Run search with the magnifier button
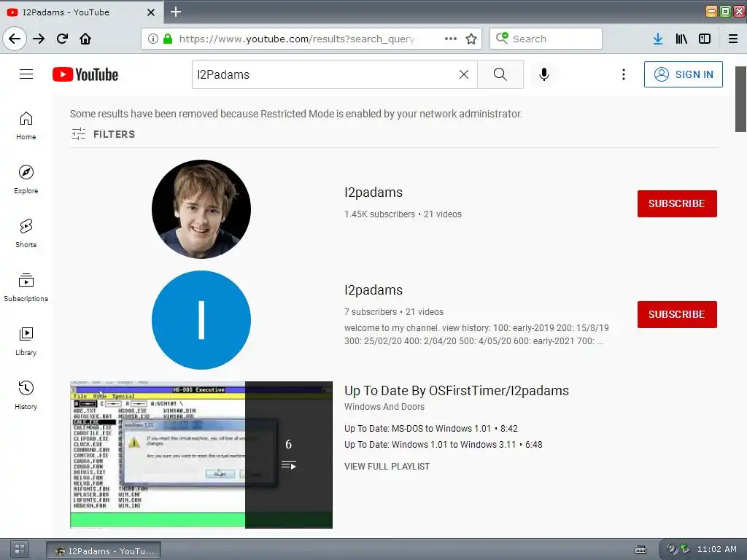This screenshot has height=560, width=747. [x=500, y=74]
